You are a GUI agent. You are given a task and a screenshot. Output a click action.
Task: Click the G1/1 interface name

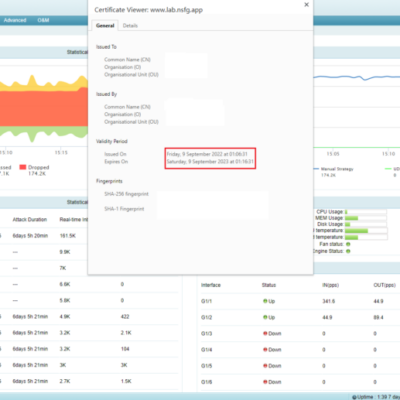206,301
